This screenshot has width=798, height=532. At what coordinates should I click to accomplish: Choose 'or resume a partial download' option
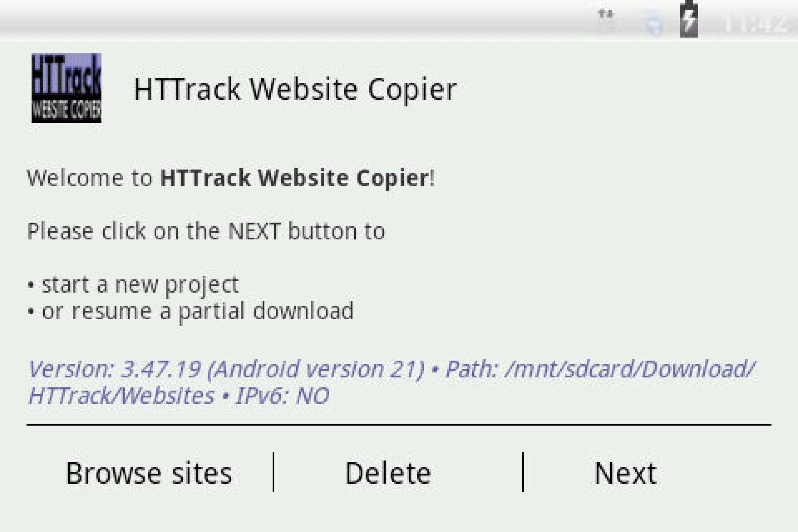tap(191, 311)
